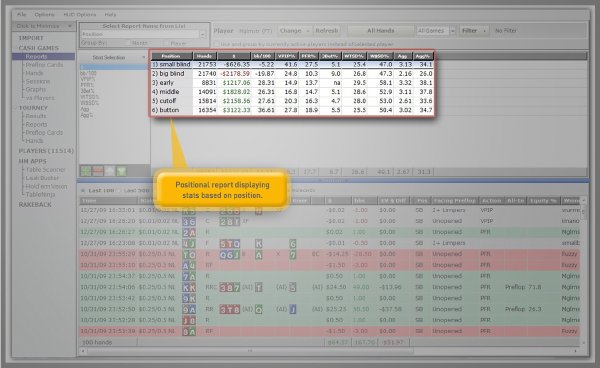Screen dimensions: 600x368
Task: Open the Help menu
Action: point(110,15)
